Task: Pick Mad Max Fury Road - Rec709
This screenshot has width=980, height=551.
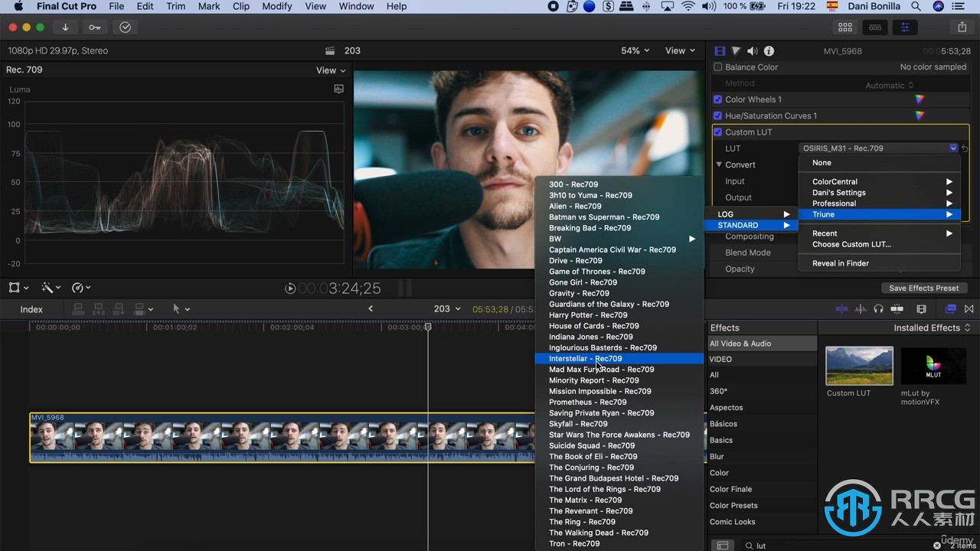Action: 619,370
